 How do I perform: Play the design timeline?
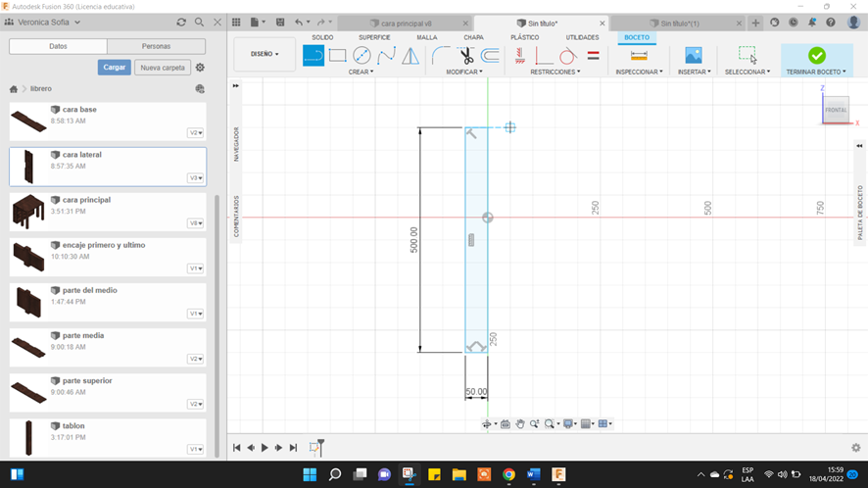pos(265,448)
